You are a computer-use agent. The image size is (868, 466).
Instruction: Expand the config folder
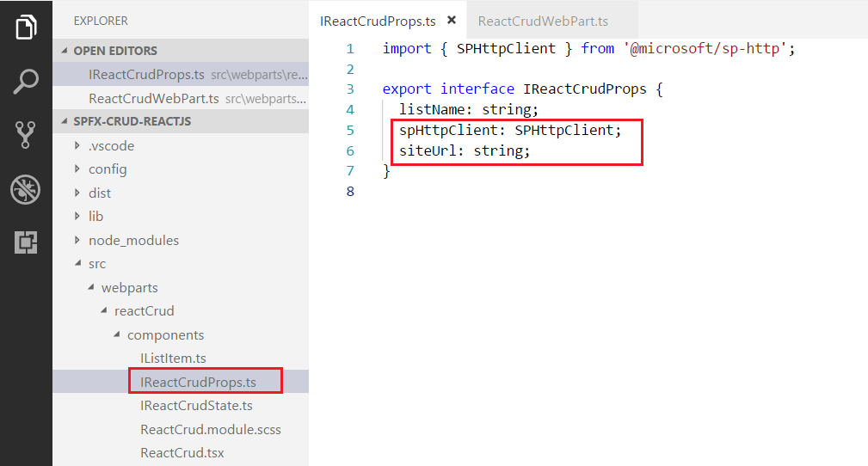108,169
